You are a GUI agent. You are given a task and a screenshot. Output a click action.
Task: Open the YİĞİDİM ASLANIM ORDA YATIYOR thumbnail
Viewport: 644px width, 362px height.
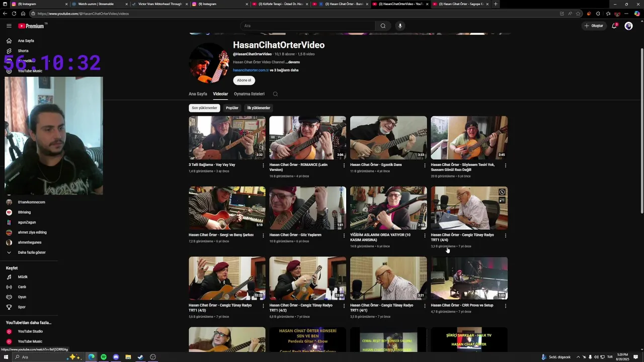click(x=388, y=208)
